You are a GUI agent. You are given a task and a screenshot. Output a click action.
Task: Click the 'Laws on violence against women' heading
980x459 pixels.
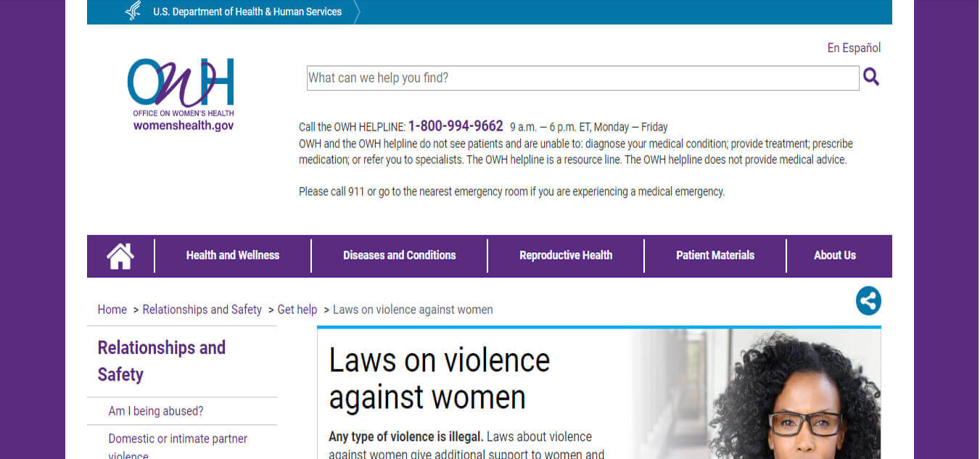click(x=440, y=379)
